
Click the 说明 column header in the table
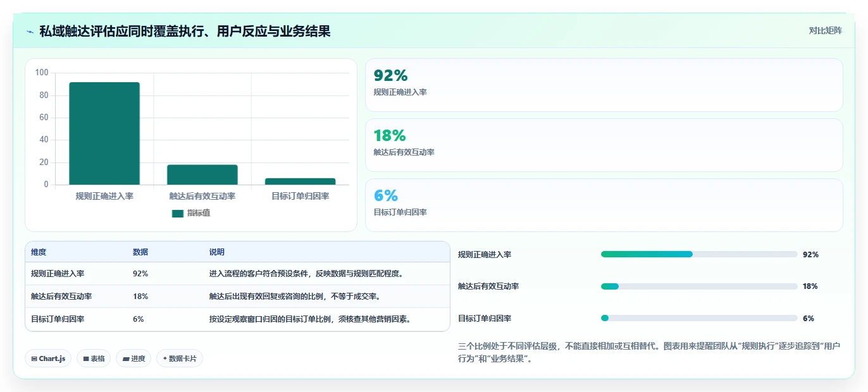coord(217,252)
